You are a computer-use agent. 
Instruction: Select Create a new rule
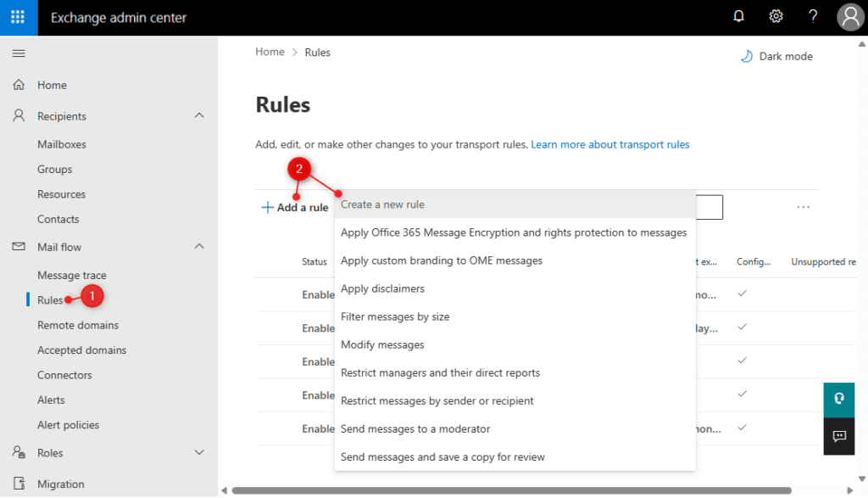(x=382, y=204)
